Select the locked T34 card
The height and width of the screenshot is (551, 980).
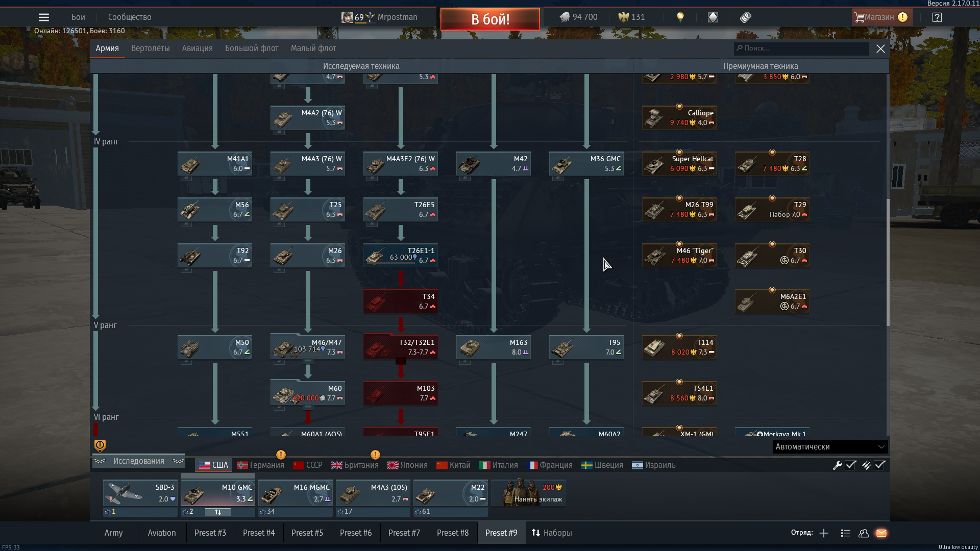coord(401,301)
